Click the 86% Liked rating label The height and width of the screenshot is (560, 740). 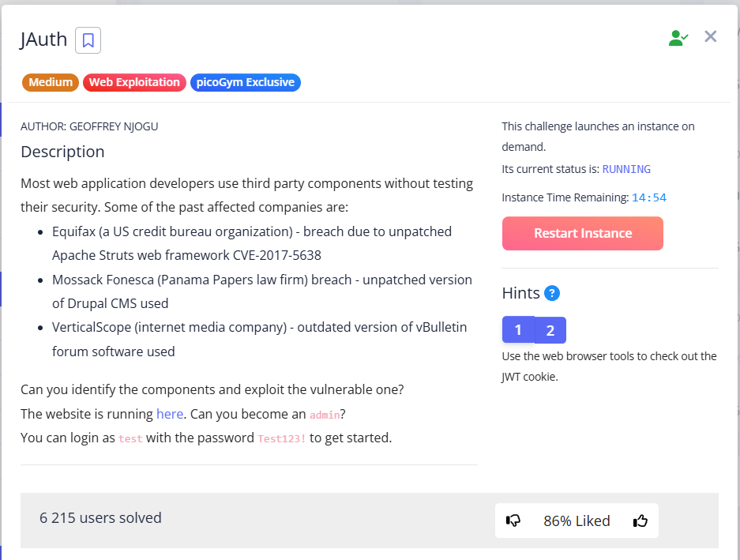click(x=577, y=521)
